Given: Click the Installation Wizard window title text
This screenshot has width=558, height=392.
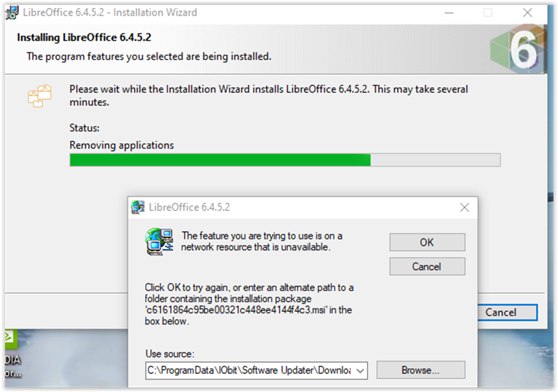Looking at the screenshot, I should coord(110,13).
